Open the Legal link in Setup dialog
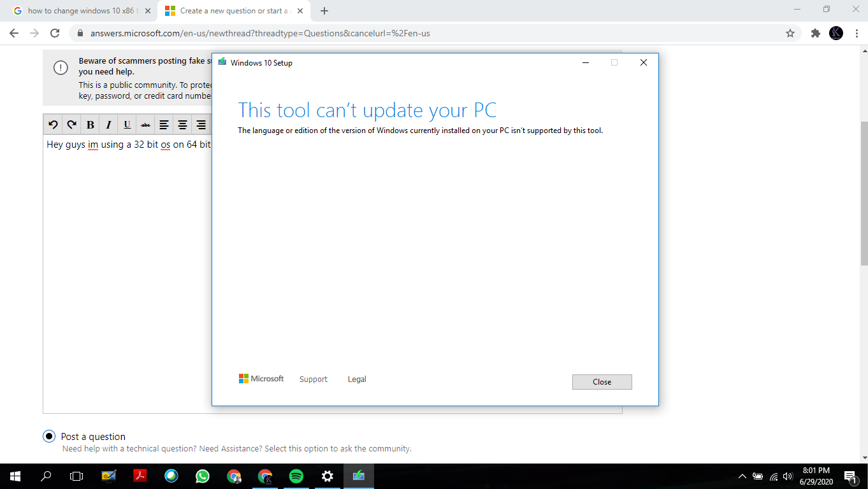This screenshot has height=489, width=868. pos(357,379)
